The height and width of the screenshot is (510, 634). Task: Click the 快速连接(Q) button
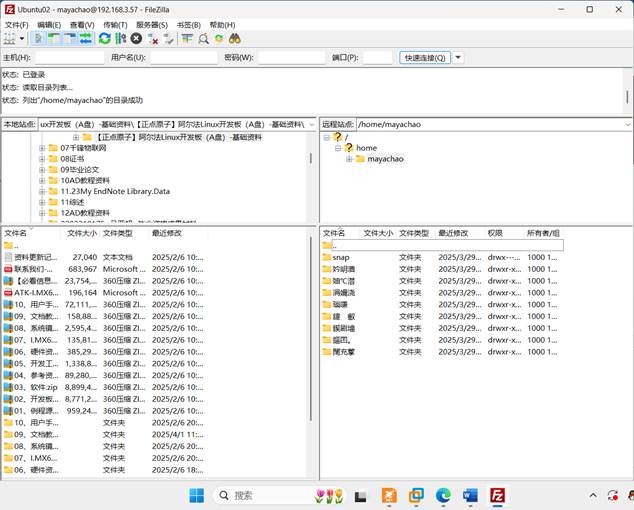coord(425,58)
